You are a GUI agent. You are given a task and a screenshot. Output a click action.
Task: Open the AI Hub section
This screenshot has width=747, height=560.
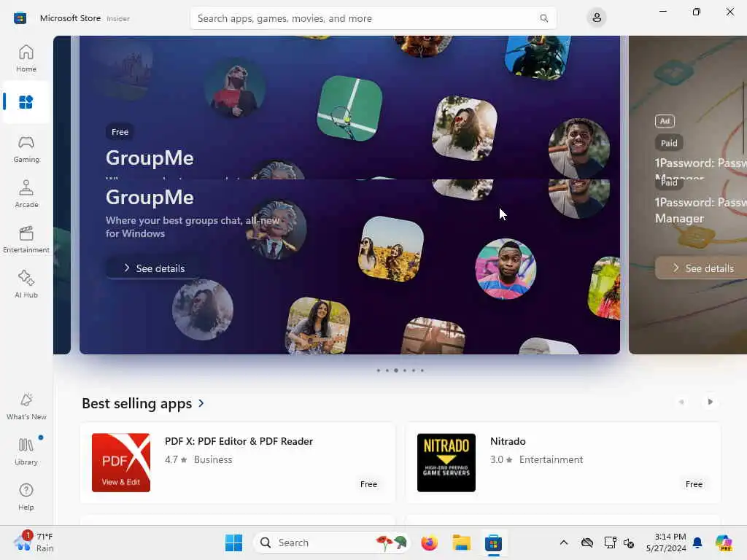26,284
